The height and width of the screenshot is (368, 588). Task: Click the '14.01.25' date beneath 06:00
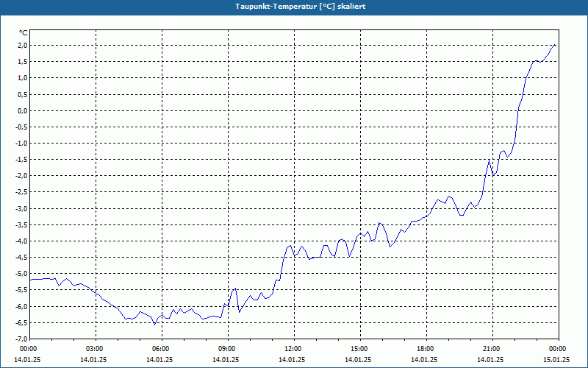pyautogui.click(x=159, y=359)
